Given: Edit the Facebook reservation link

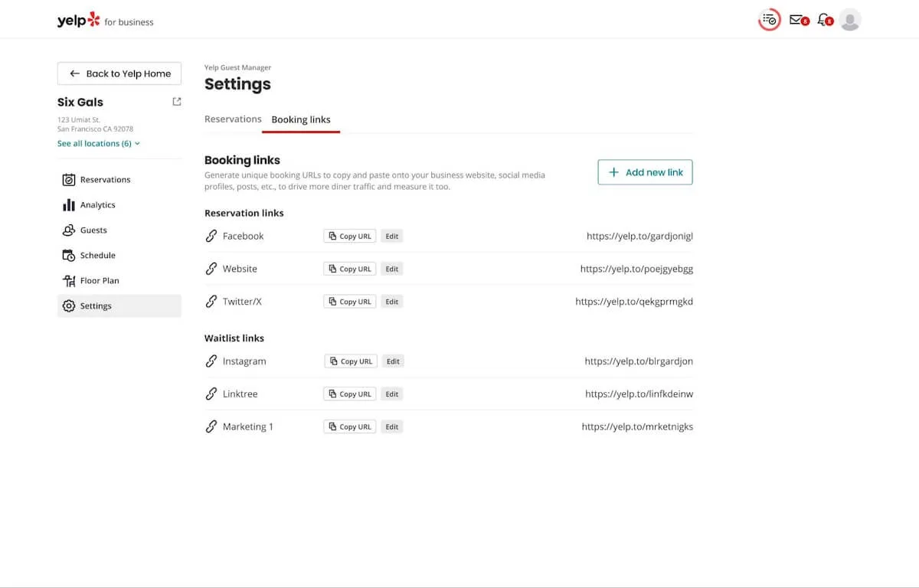Looking at the screenshot, I should point(392,237).
